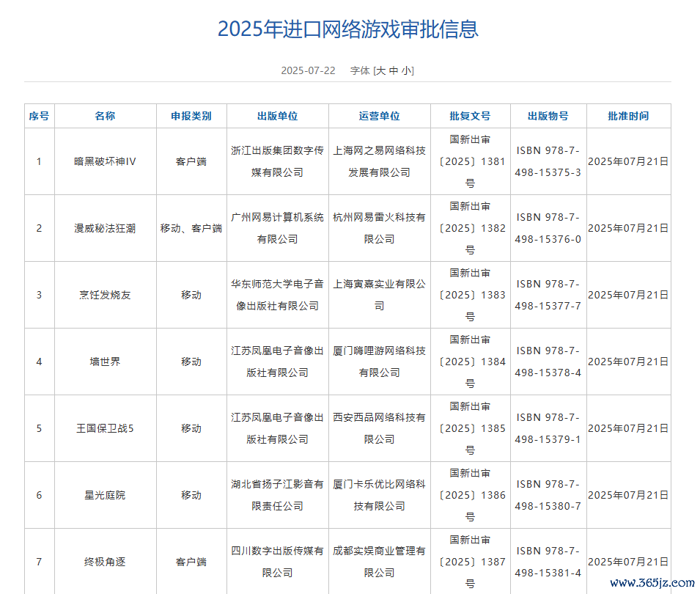Select the game name 漫威秘法狂潮
The height and width of the screenshot is (594, 700).
click(x=105, y=228)
